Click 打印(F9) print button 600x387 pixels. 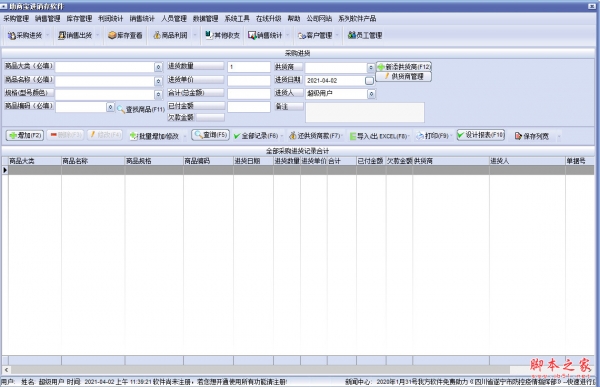[432, 136]
